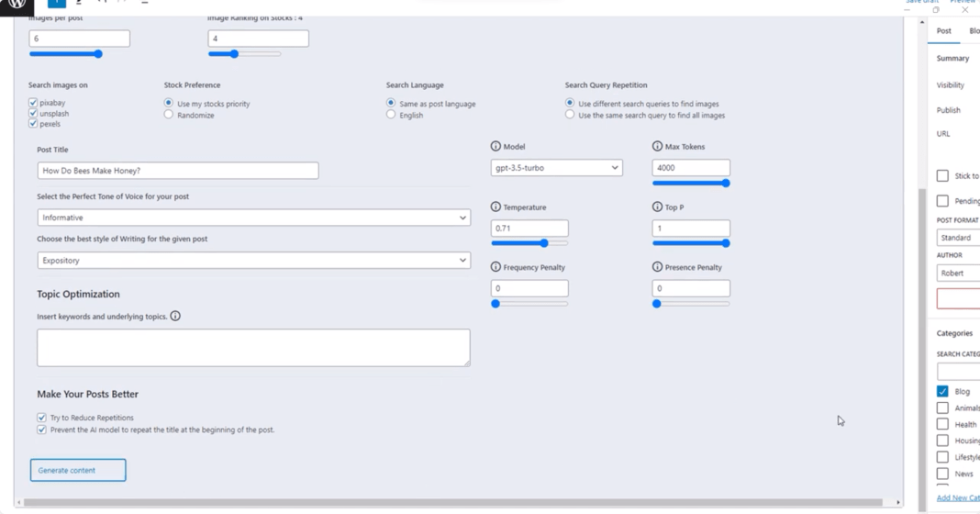This screenshot has width=980, height=514.
Task: Click info icon beside keywords and topics
Action: (175, 317)
